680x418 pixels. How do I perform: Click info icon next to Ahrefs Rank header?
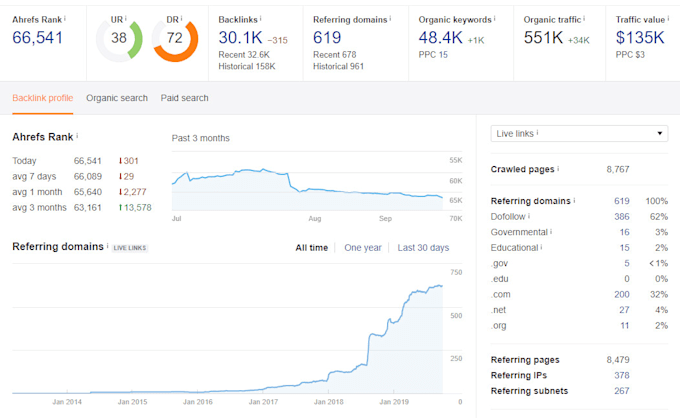pyautogui.click(x=65, y=18)
